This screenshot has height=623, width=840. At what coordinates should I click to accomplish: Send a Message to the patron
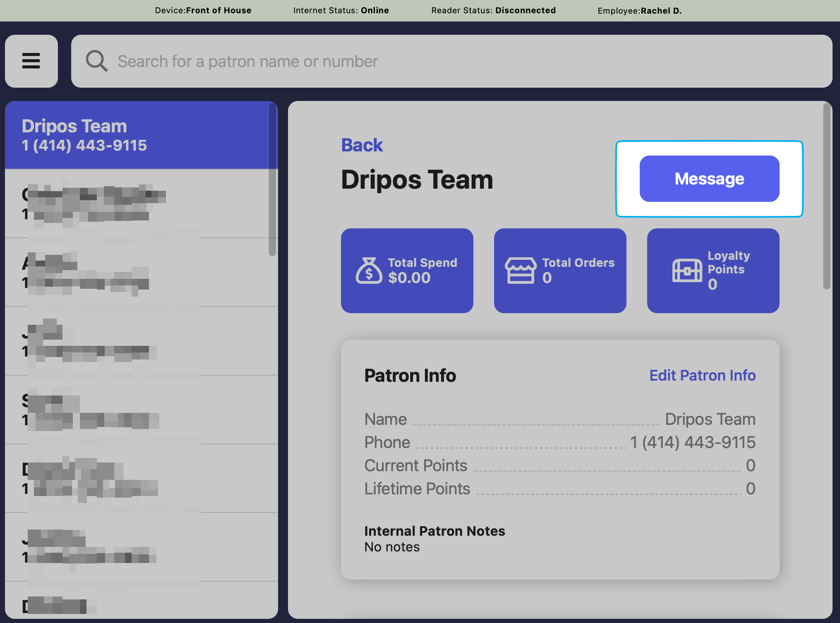(709, 179)
